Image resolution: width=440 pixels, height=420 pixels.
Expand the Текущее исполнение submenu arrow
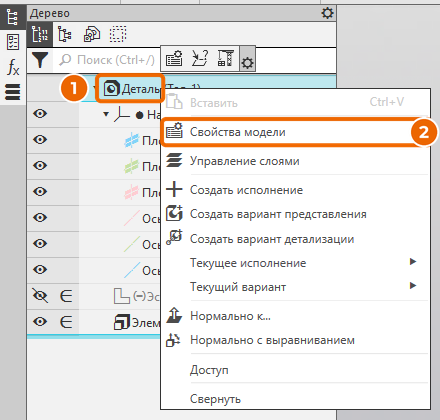coord(413,261)
